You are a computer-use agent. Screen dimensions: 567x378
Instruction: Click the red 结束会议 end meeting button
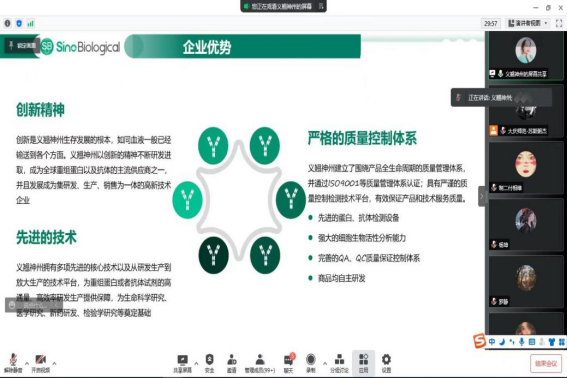[x=546, y=363]
